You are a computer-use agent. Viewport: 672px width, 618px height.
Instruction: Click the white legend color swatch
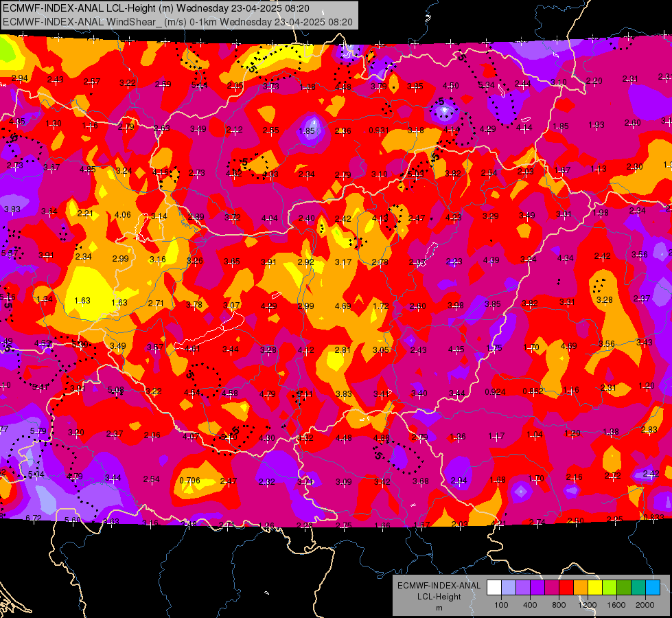pyautogui.click(x=494, y=588)
